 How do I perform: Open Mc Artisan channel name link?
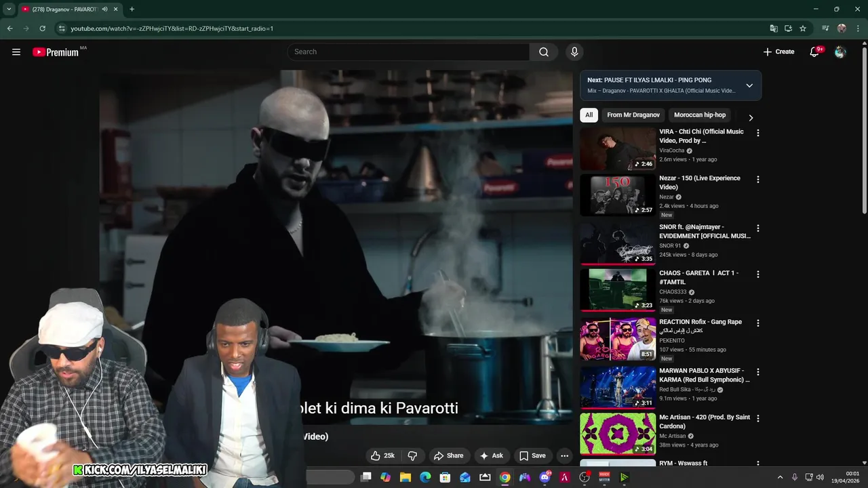672,436
